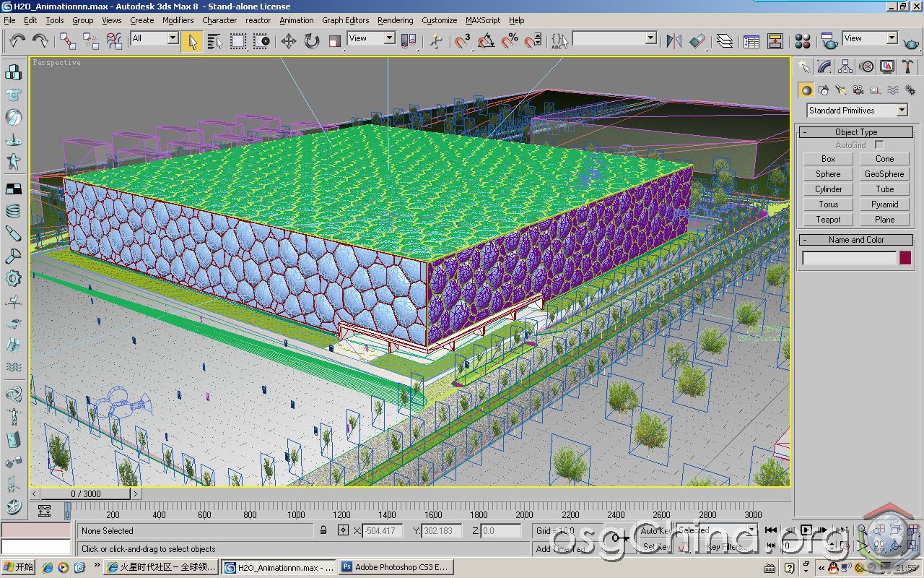Click the Align tool icon
Viewport: 924px width, 578px height.
697,41
